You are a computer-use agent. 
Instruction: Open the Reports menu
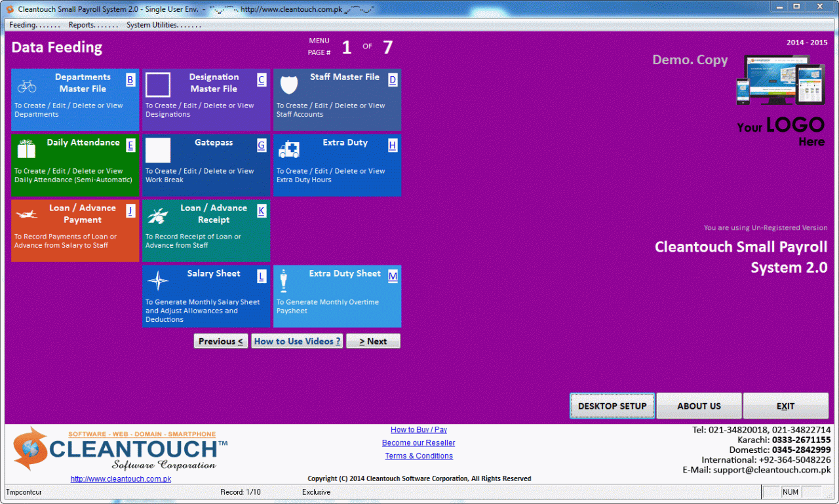[94, 25]
